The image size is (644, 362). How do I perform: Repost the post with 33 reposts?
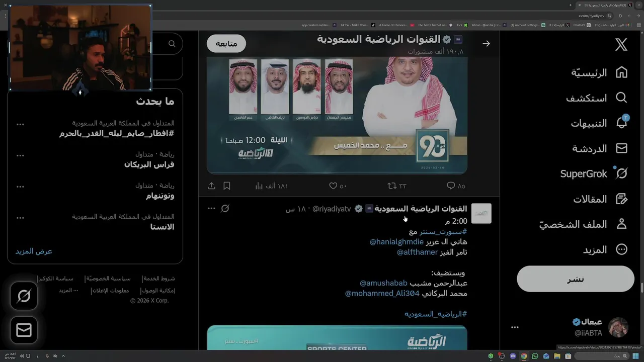tap(397, 186)
